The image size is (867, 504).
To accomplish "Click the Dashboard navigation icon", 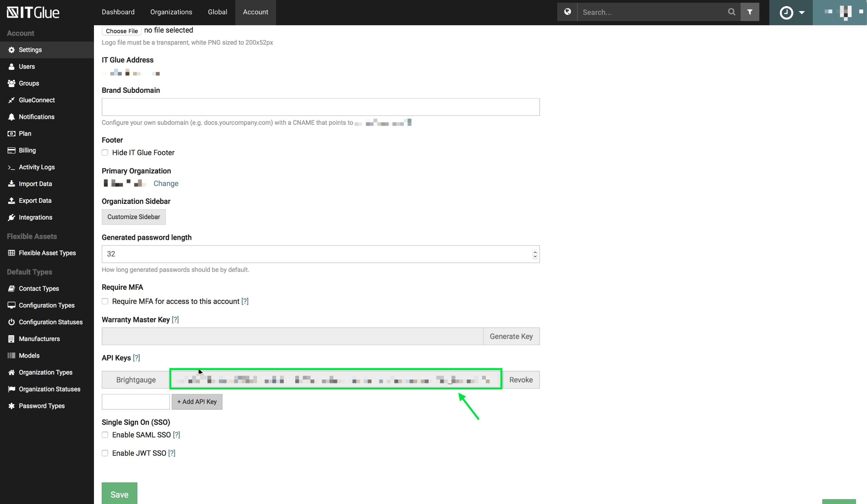I will (x=118, y=12).
